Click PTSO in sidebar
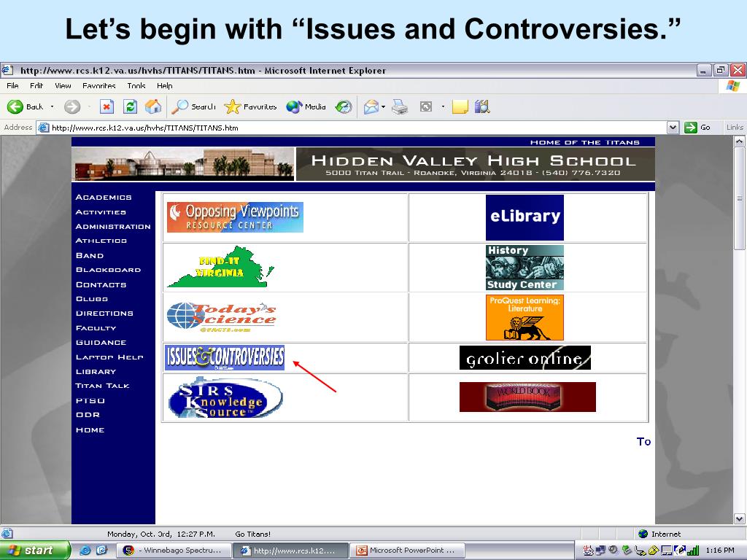 [90, 400]
